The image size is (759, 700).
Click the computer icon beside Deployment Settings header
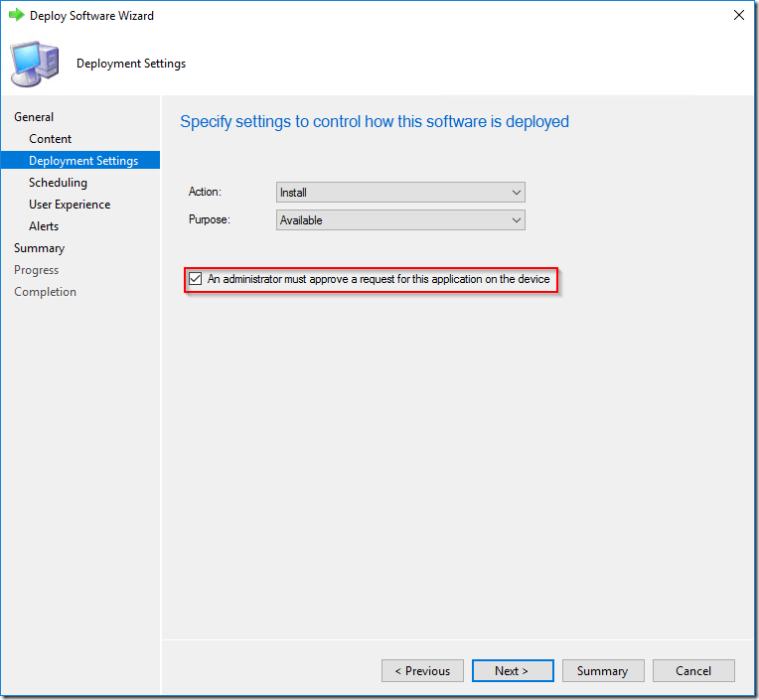[34, 63]
